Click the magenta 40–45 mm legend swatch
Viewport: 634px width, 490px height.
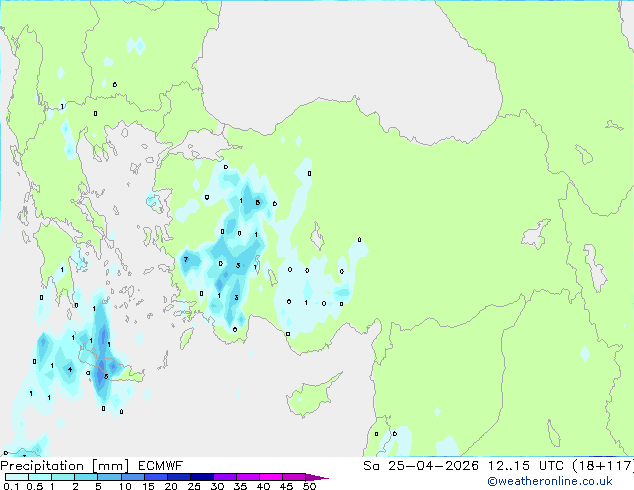point(275,477)
